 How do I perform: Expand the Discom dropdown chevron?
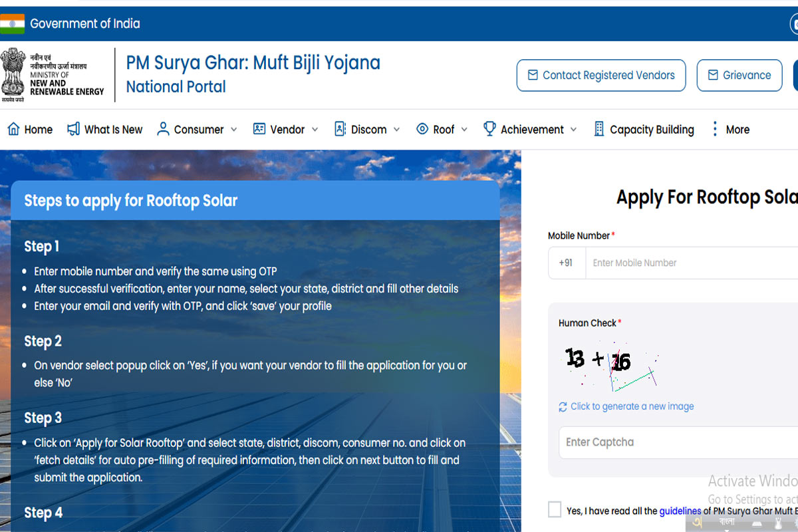pos(396,130)
